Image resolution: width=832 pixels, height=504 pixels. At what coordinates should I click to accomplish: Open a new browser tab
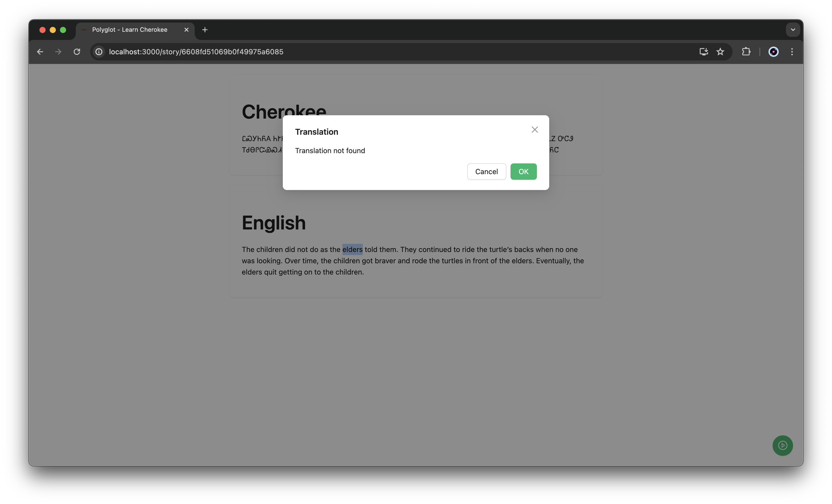(x=205, y=30)
